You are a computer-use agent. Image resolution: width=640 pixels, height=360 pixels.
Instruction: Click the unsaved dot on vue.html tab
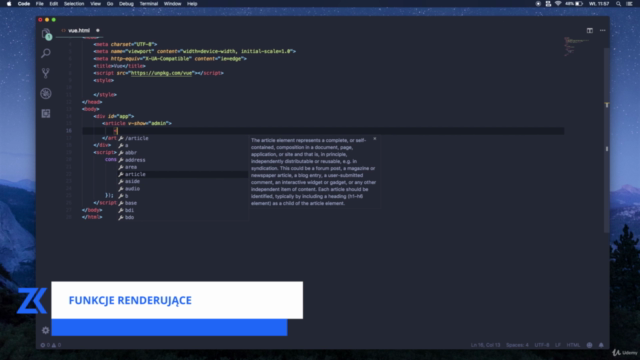tap(98, 30)
